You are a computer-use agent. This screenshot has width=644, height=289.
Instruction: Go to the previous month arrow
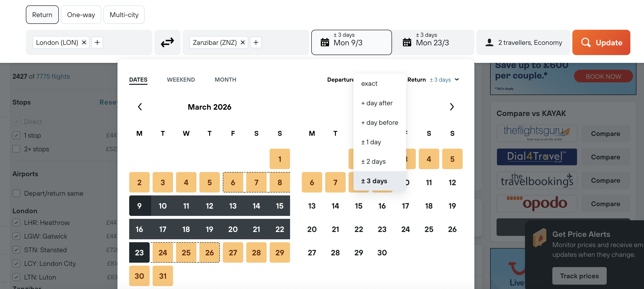point(140,107)
